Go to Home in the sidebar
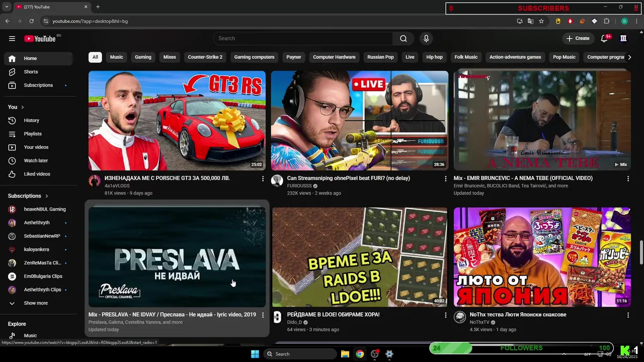This screenshot has height=362, width=644. click(38, 58)
